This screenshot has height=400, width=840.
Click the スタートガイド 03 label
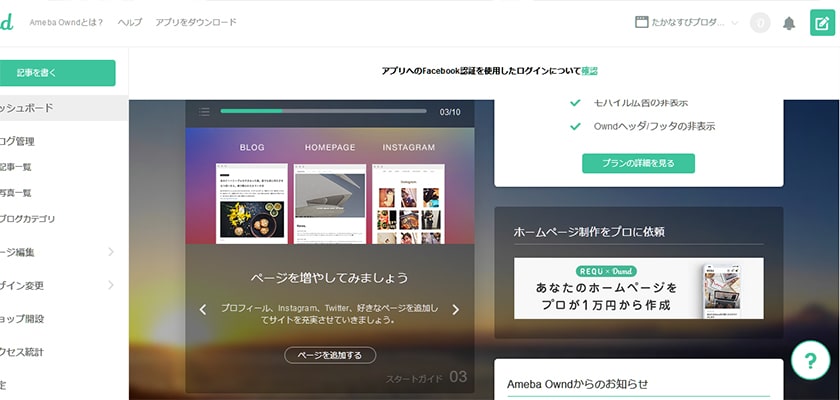click(x=426, y=378)
